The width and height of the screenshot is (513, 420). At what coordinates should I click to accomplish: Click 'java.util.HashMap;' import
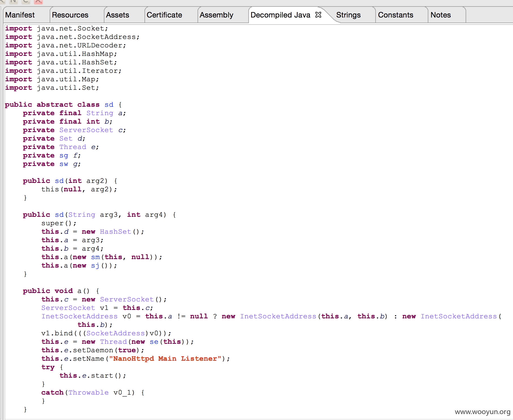click(x=77, y=54)
